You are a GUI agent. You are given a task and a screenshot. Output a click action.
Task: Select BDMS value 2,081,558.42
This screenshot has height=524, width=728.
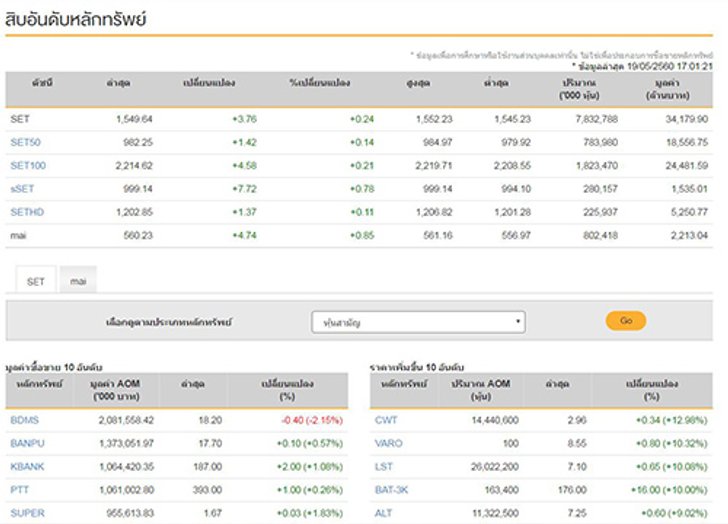(126, 420)
